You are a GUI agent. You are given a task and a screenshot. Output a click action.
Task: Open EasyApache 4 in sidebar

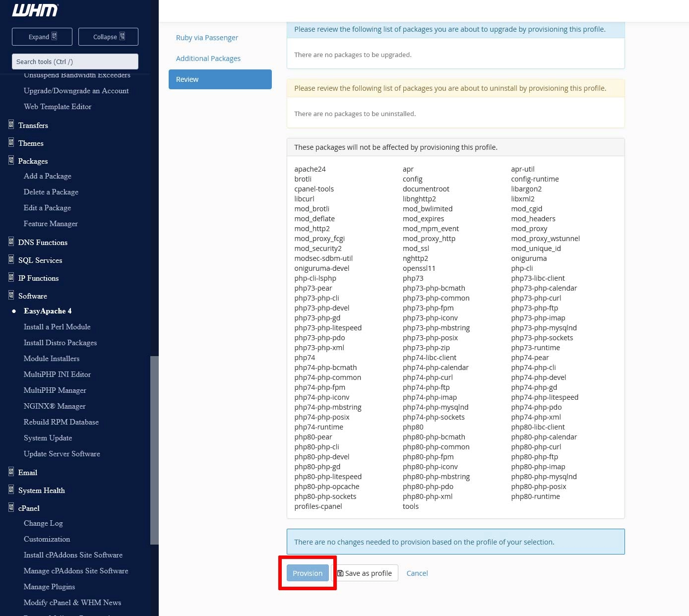[48, 311]
